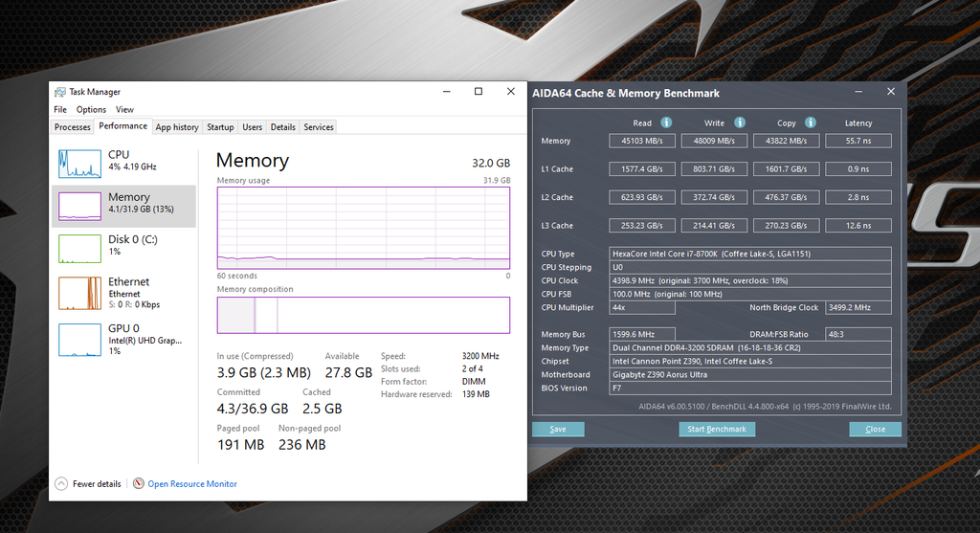Click the 236 MB Non-paged pool value

[x=301, y=445]
